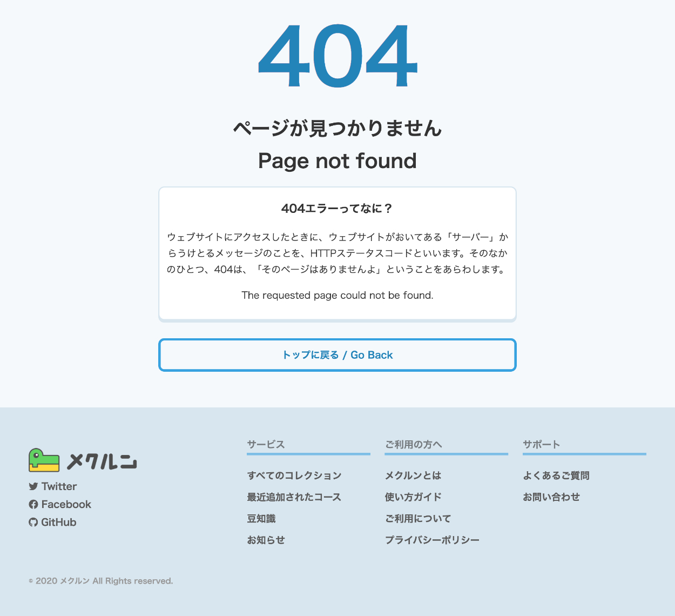Click the メクルン crocodile logo icon
675x616 pixels.
pyautogui.click(x=44, y=460)
